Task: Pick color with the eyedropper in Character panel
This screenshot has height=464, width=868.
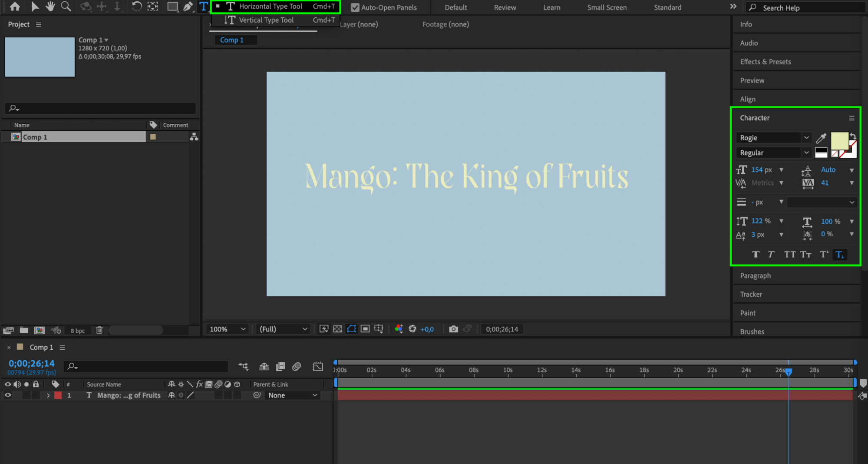Action: coord(821,138)
